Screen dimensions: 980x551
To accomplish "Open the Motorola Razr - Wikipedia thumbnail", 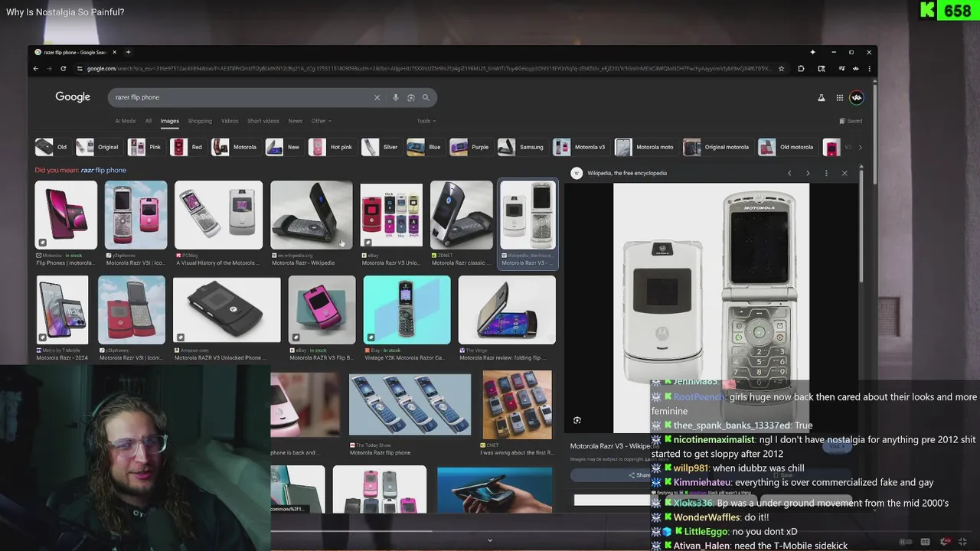I will click(312, 215).
